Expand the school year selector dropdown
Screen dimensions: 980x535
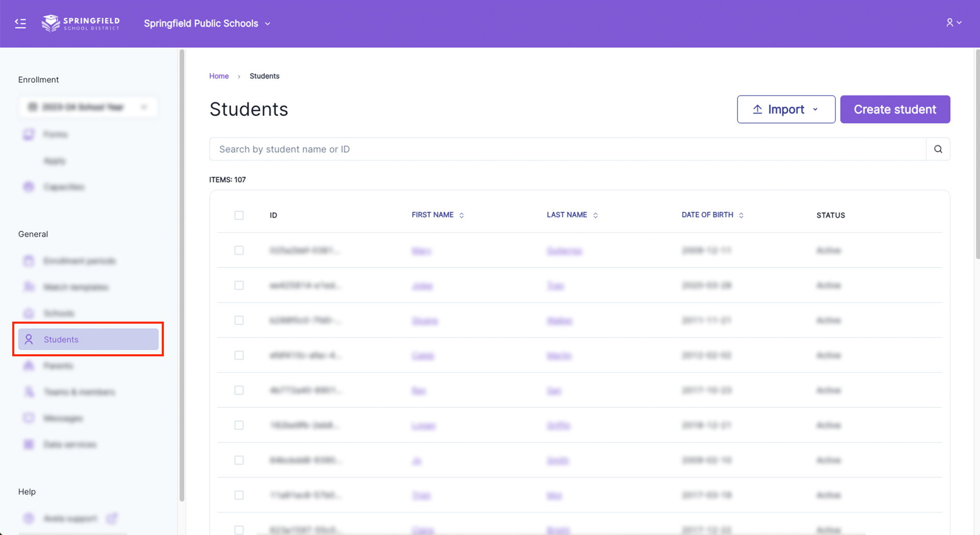click(x=144, y=107)
